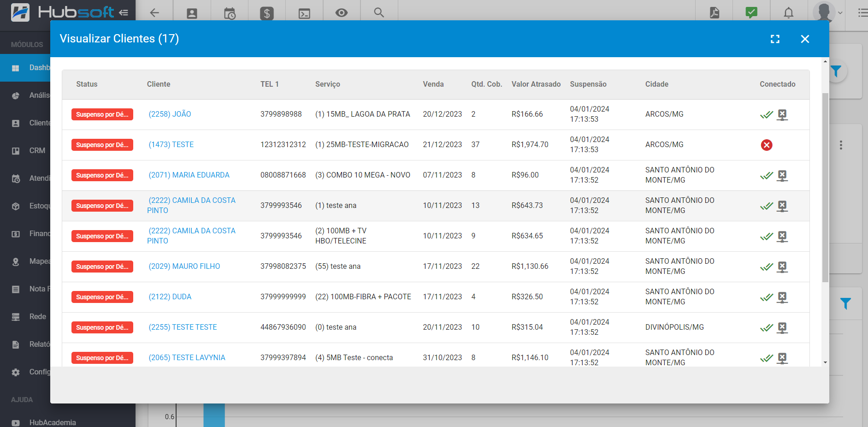Viewport: 868px width, 427px height.
Task: Click the red disconnected status for TESTE
Action: click(x=767, y=145)
